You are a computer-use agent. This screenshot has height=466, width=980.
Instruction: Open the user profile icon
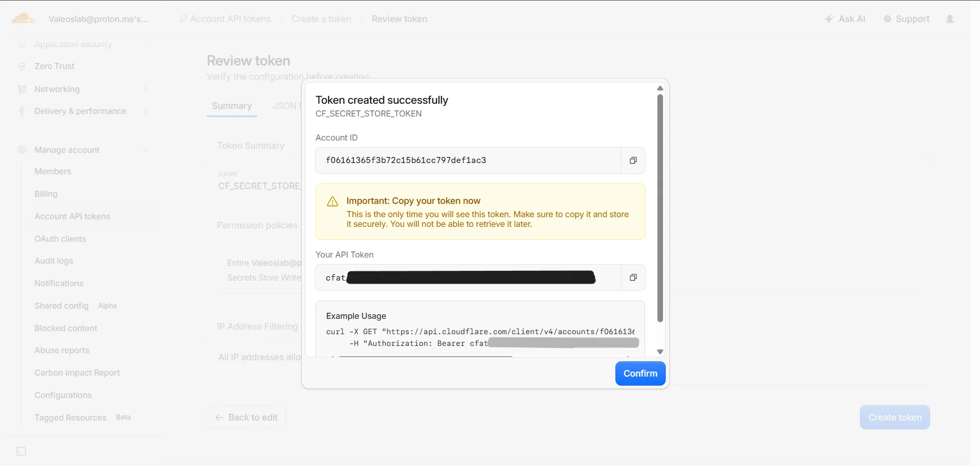[950, 19]
